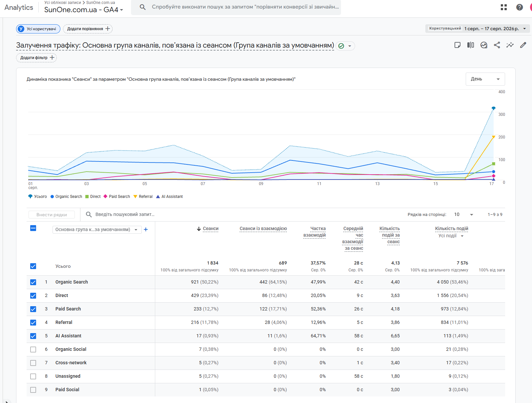This screenshot has height=403, width=532.
Task: Click Додати порівняння button
Action: coord(88,29)
